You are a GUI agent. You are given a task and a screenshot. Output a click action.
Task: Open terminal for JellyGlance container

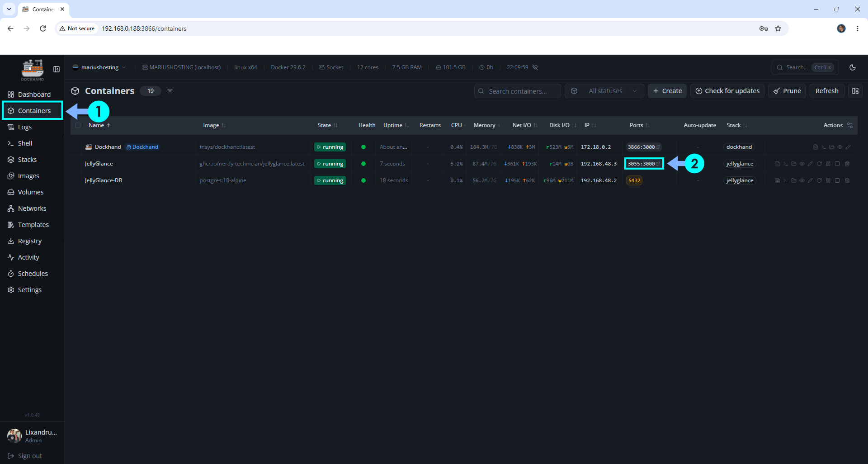786,164
